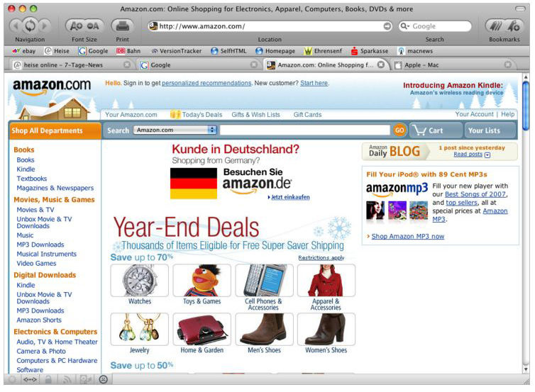Image resolution: width=535 pixels, height=392 pixels.
Task: Expand the Read posts blog dropdown
Action: pyautogui.click(x=487, y=155)
